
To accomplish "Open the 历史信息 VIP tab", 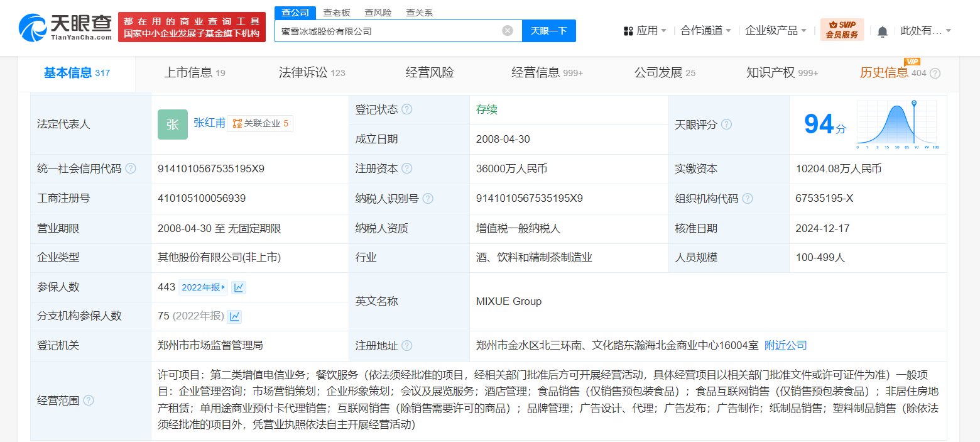I will tap(893, 73).
